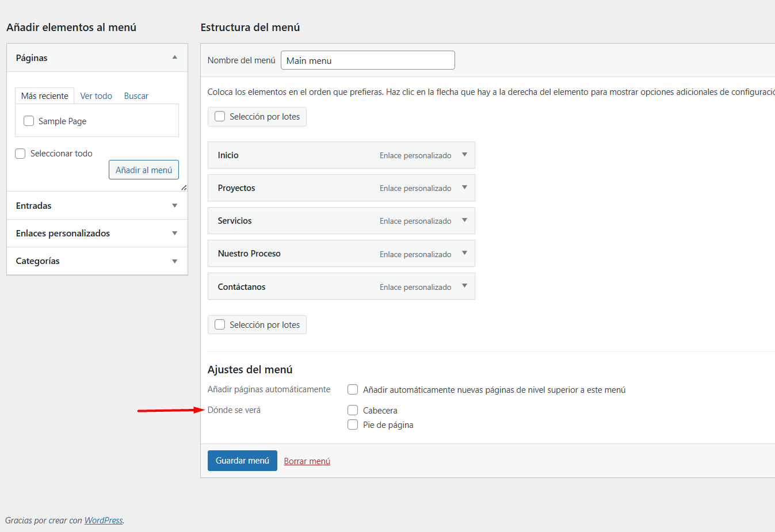Switch to the Buscar tab
775x532 pixels.
136,96
